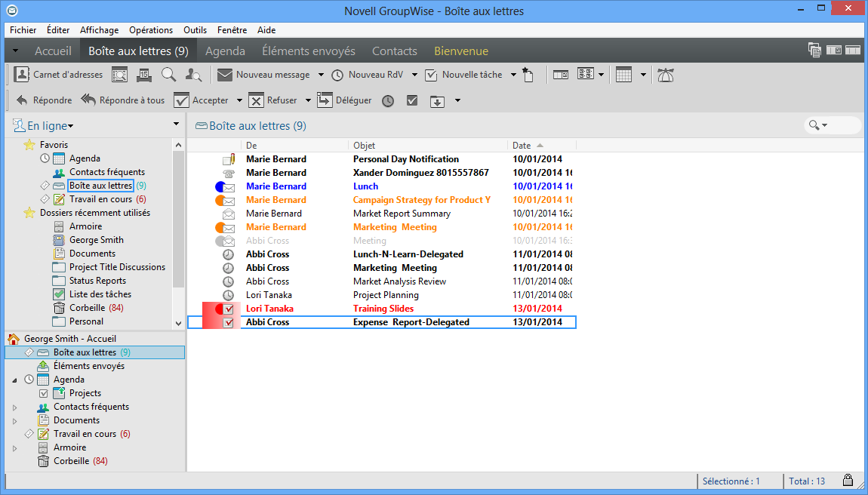Viewport: 868px width, 495px height.
Task: Open the Nouvelle tâche dropdown arrow
Action: 513,75
